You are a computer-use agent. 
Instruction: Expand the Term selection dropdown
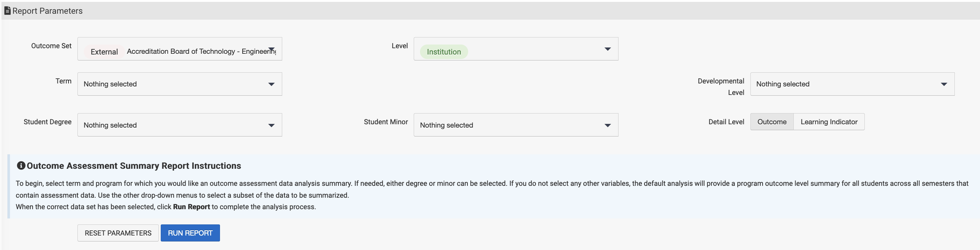180,84
